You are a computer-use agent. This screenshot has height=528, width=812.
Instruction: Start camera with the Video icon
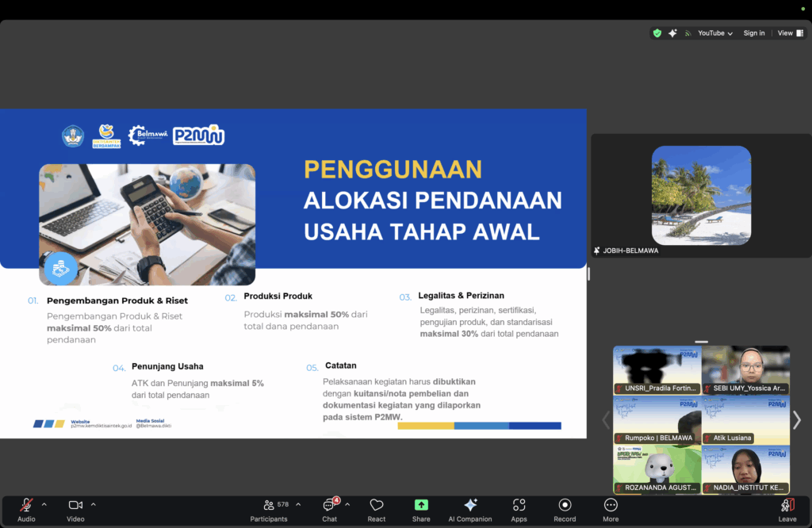(75, 505)
